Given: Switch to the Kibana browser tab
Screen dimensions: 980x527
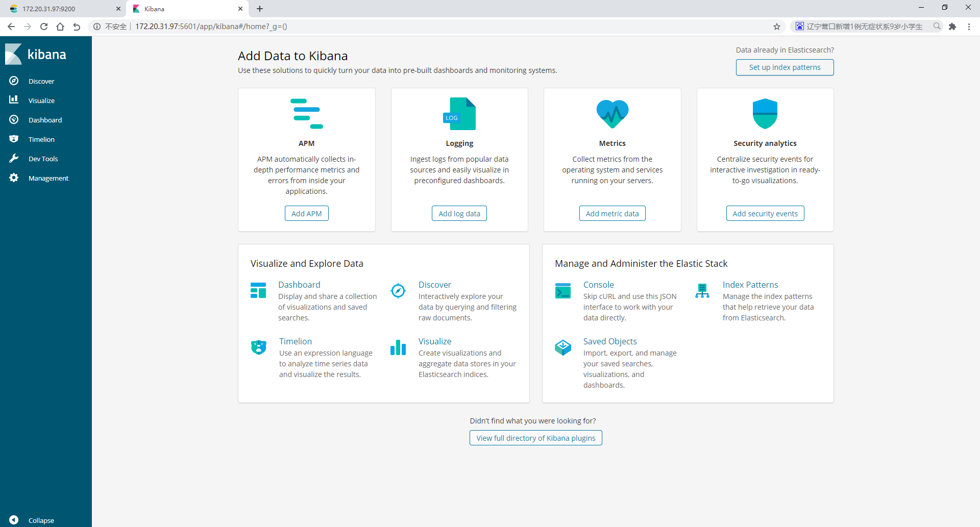Looking at the screenshot, I should pos(186,9).
